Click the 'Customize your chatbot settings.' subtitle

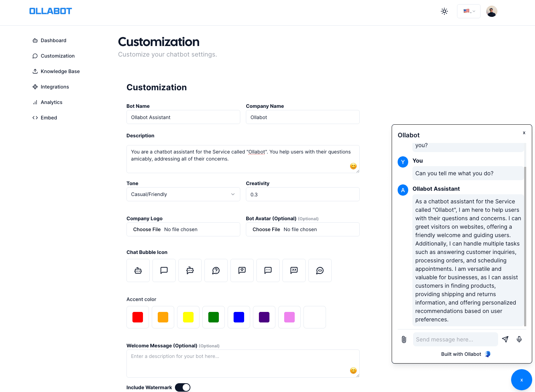coord(168,54)
